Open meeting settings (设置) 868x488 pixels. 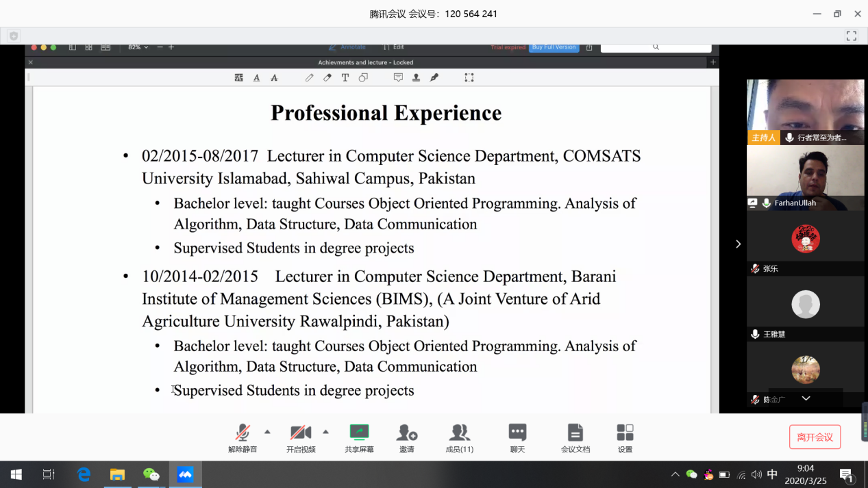click(x=625, y=437)
